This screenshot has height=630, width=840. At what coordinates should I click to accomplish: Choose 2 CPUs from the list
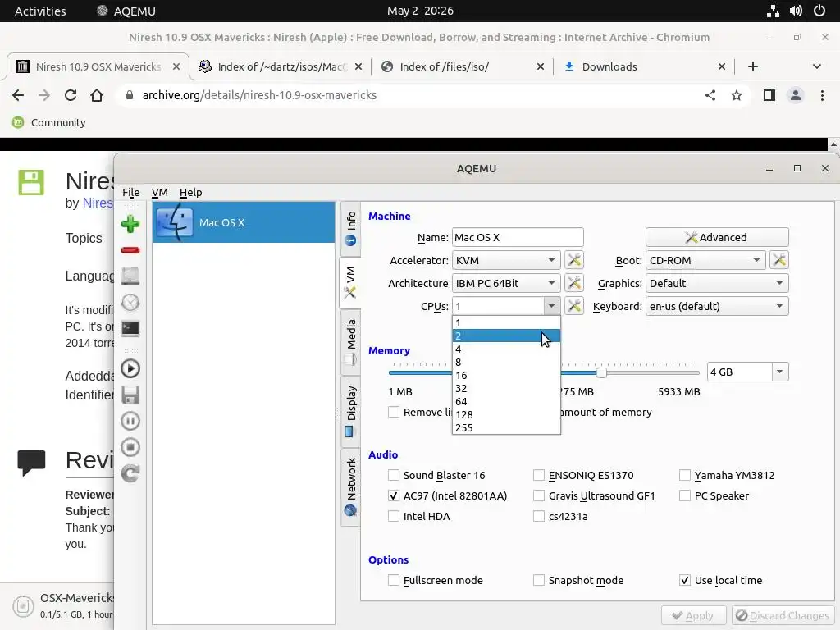(x=506, y=336)
